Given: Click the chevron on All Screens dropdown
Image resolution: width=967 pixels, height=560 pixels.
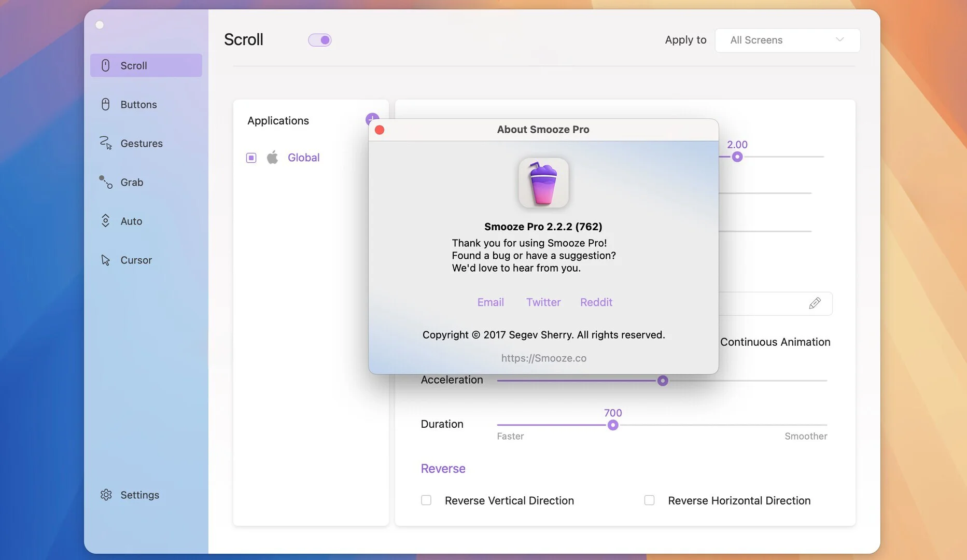Looking at the screenshot, I should point(839,39).
